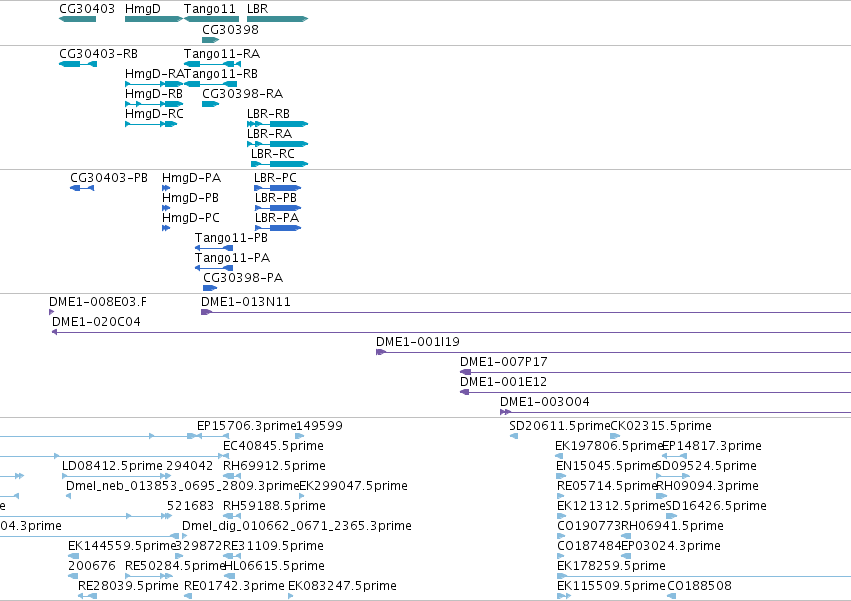The width and height of the screenshot is (851, 601).
Task: Click the HmgD-RB transcript label
Action: click(154, 94)
